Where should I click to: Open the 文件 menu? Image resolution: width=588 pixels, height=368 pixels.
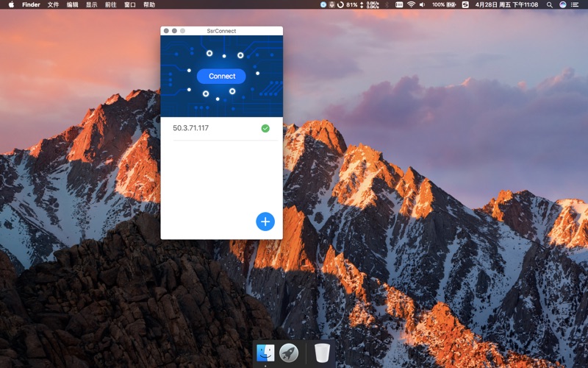point(53,4)
